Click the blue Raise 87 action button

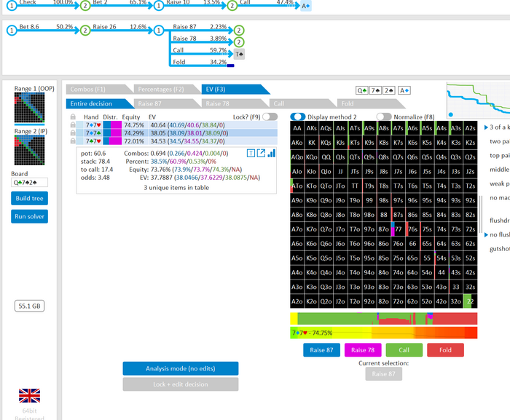pyautogui.click(x=322, y=350)
